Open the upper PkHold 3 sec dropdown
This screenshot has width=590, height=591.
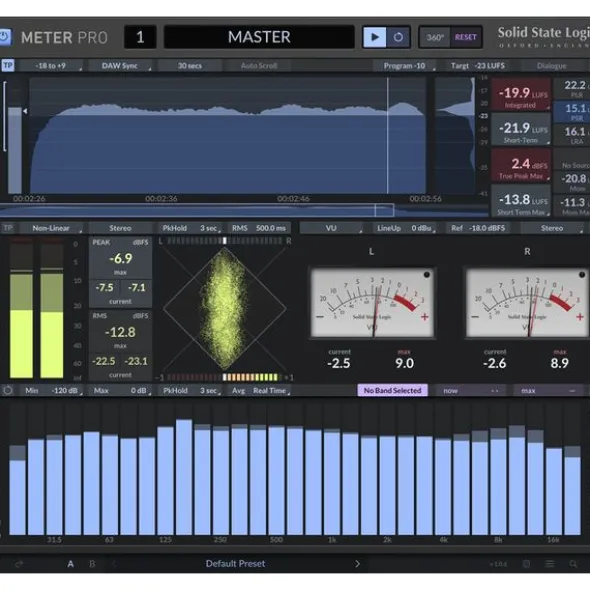coord(190,228)
